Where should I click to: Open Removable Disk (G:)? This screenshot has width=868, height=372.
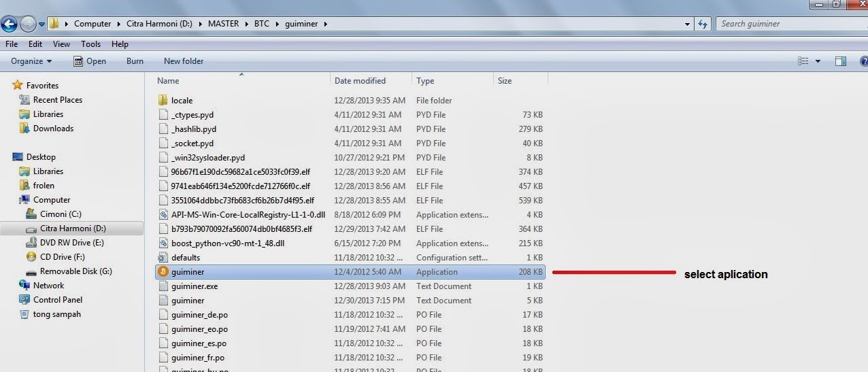pyautogui.click(x=76, y=271)
